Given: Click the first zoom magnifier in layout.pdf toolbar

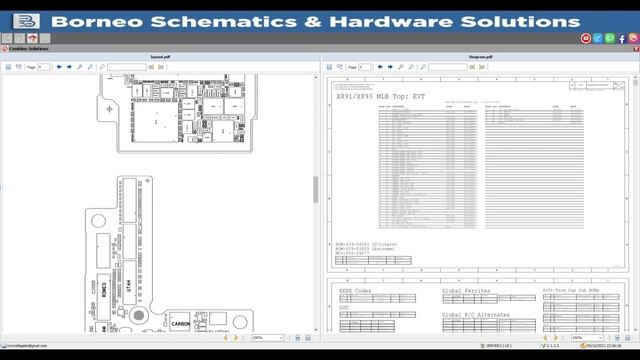Looking at the screenshot, I should 80,67.
